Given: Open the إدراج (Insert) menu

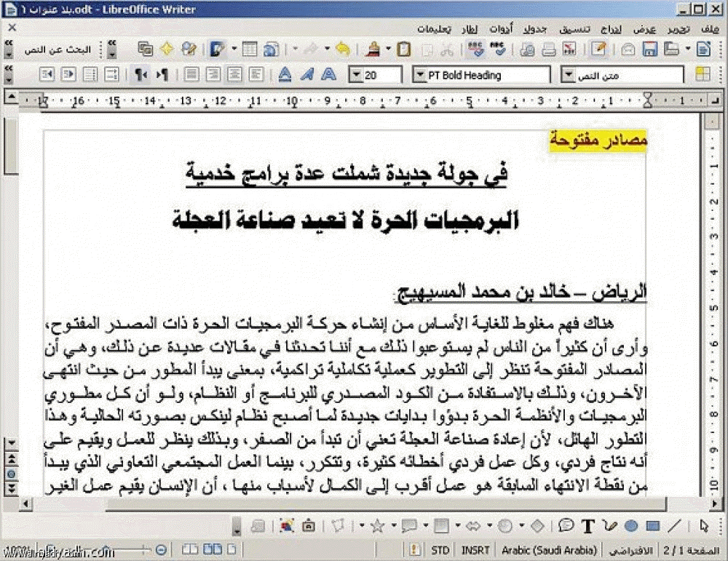Looking at the screenshot, I should pyautogui.click(x=611, y=29).
